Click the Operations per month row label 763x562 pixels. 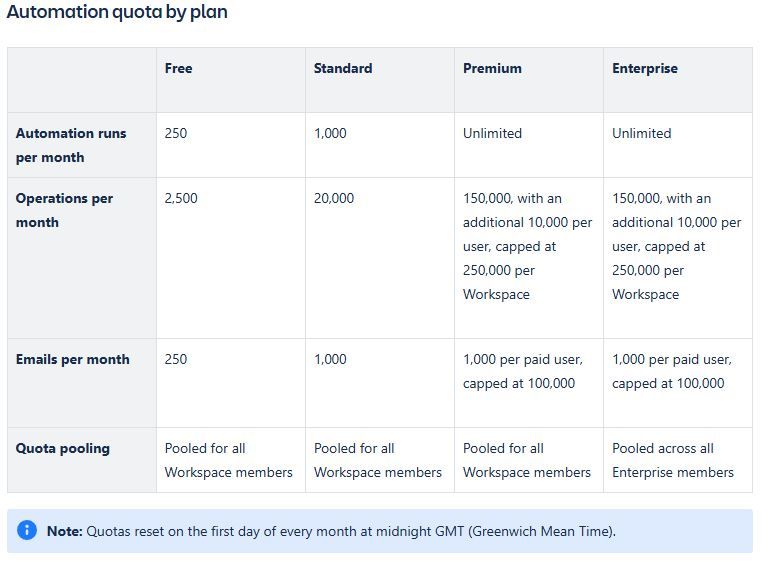[64, 210]
